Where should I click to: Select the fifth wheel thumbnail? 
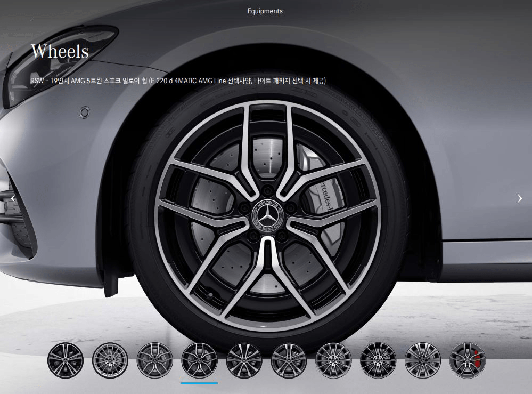(x=244, y=360)
